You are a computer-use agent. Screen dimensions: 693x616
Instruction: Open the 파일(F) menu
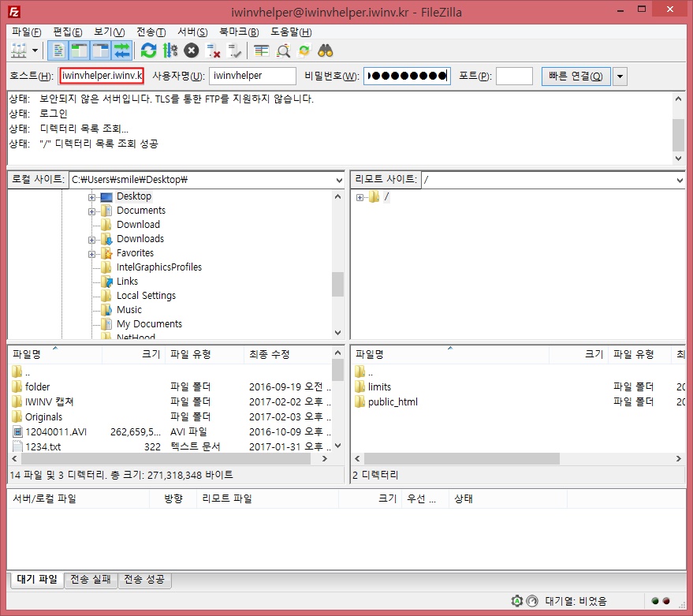point(27,32)
